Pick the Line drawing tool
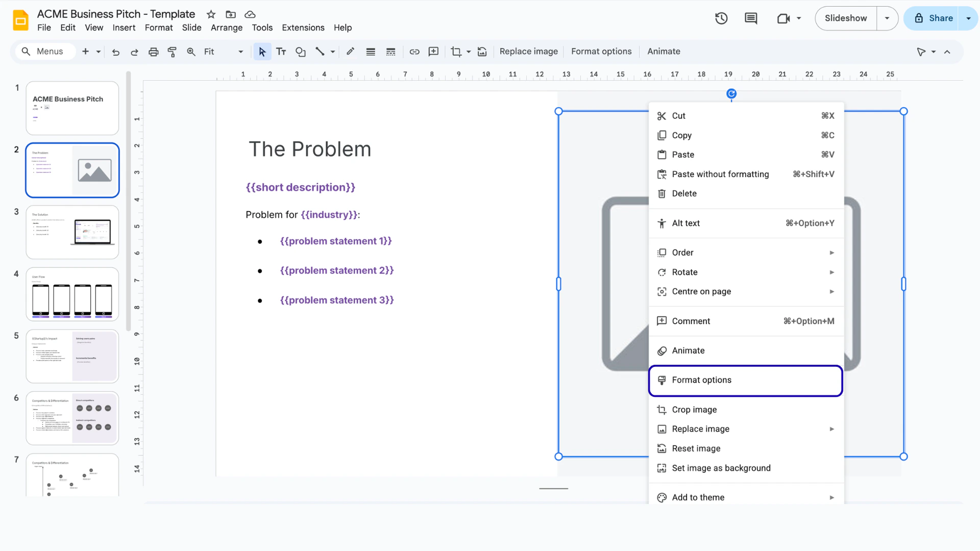980x551 pixels. (x=322, y=52)
